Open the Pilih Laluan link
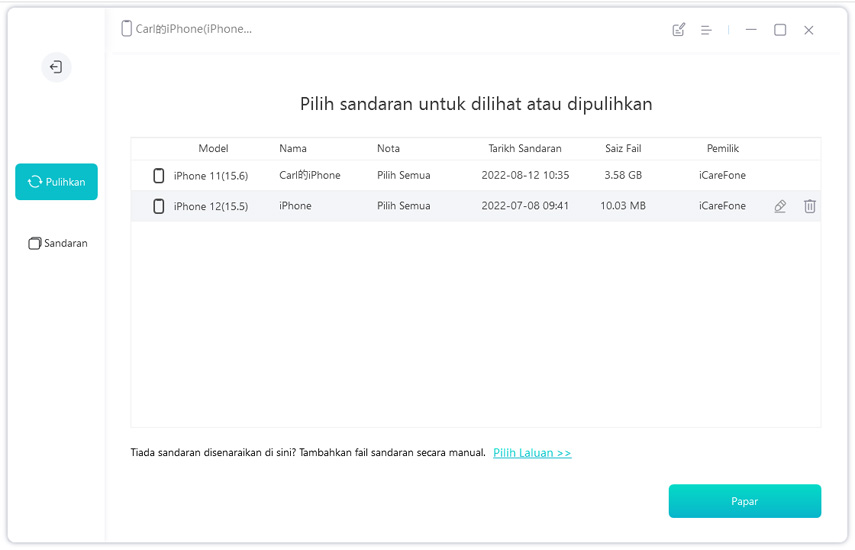This screenshot has width=855, height=550. [531, 453]
